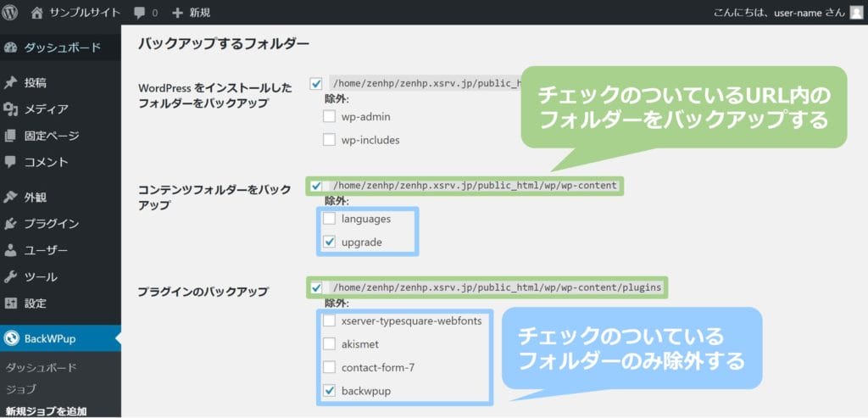Click the 投稿 pin icon in sidebar
The height and width of the screenshot is (418, 868).
(x=11, y=82)
